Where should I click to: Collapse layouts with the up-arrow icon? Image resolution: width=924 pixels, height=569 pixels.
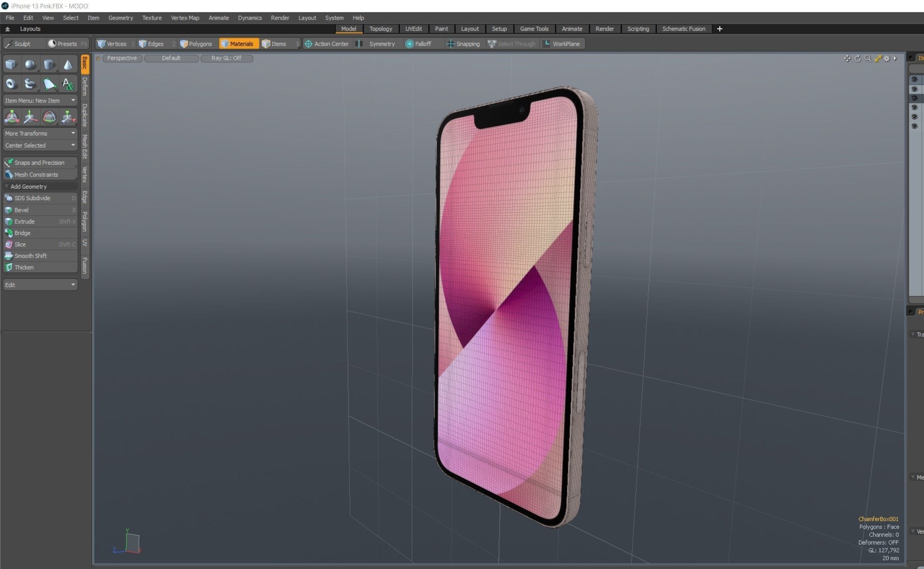pos(8,29)
